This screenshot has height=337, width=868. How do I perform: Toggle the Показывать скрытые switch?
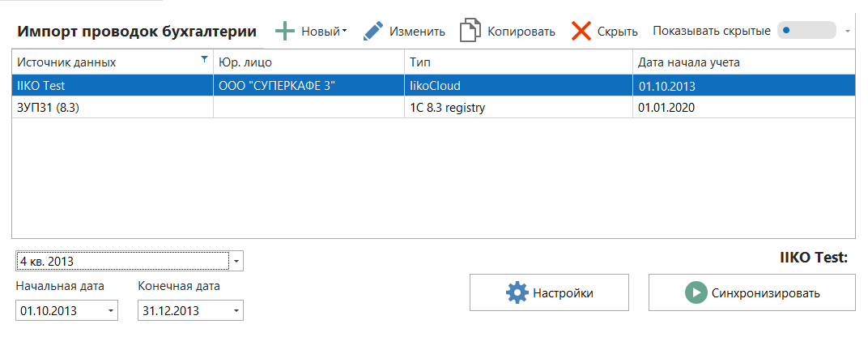806,31
